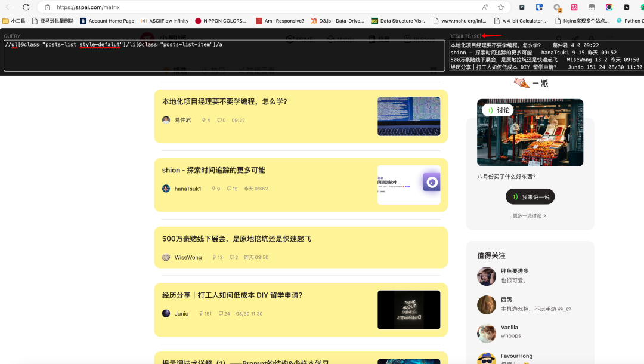Click the XPath RESULTS output box
Screen dimensions: 644x364
pyautogui.click(x=546, y=56)
